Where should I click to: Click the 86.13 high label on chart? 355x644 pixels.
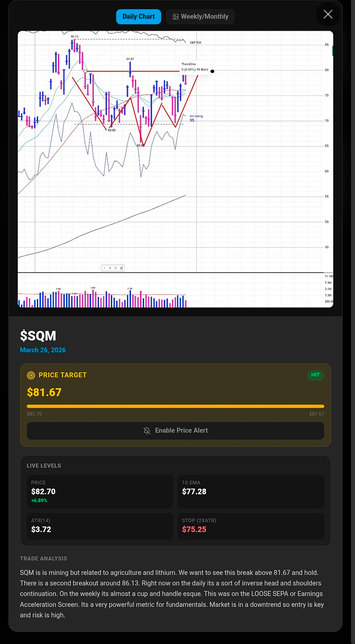pyautogui.click(x=75, y=36)
